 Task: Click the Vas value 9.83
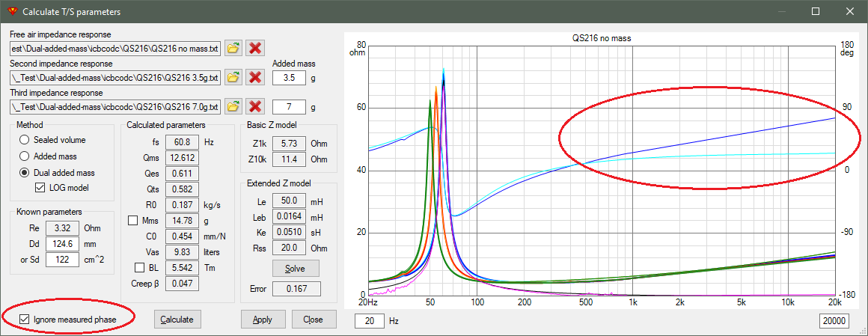[182, 252]
